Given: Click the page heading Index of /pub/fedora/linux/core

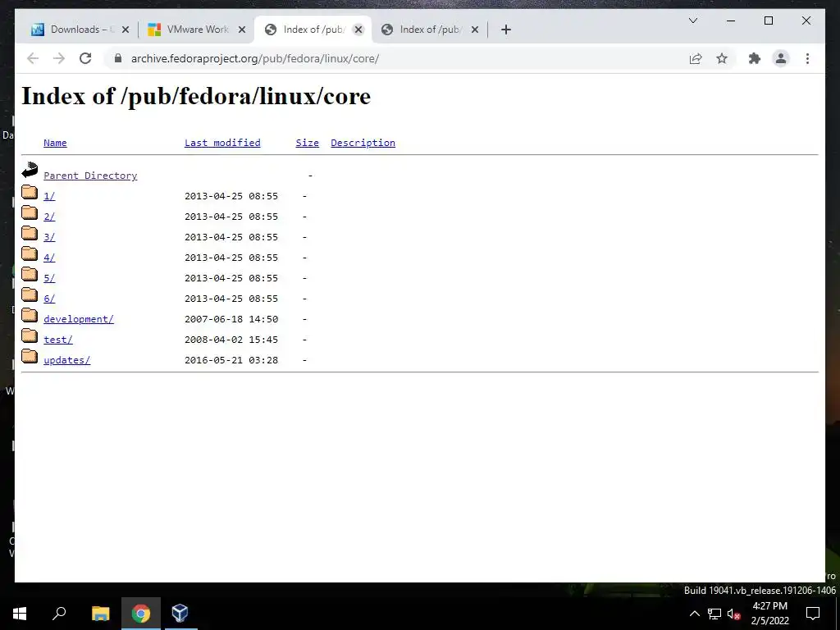Looking at the screenshot, I should pyautogui.click(x=196, y=97).
